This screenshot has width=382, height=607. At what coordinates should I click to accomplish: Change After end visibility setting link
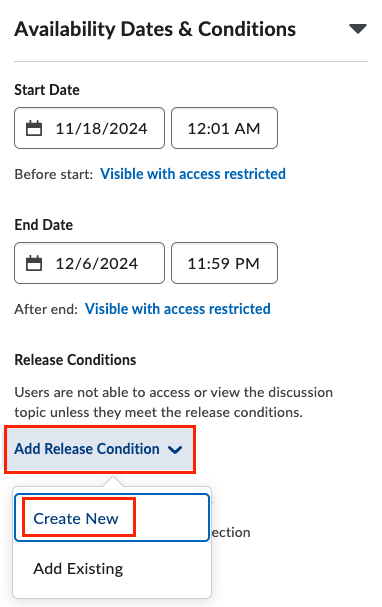178,309
